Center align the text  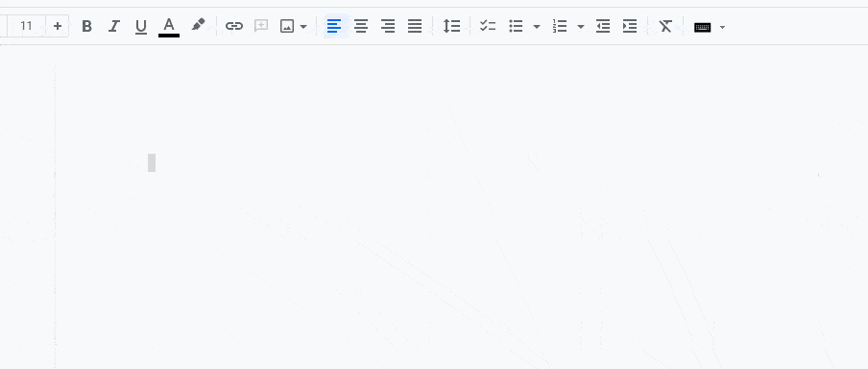361,26
